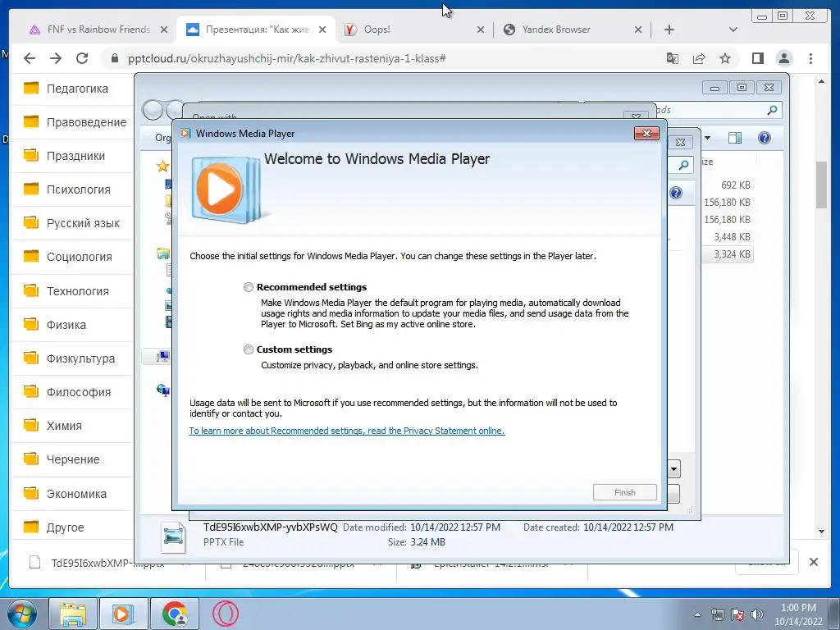Close the FNF vs Rainbow Friends tab
The width and height of the screenshot is (840, 630).
pos(164,30)
